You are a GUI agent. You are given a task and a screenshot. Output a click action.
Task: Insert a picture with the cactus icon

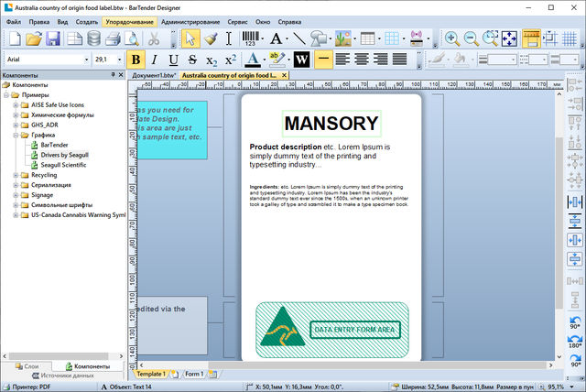[x=342, y=38]
